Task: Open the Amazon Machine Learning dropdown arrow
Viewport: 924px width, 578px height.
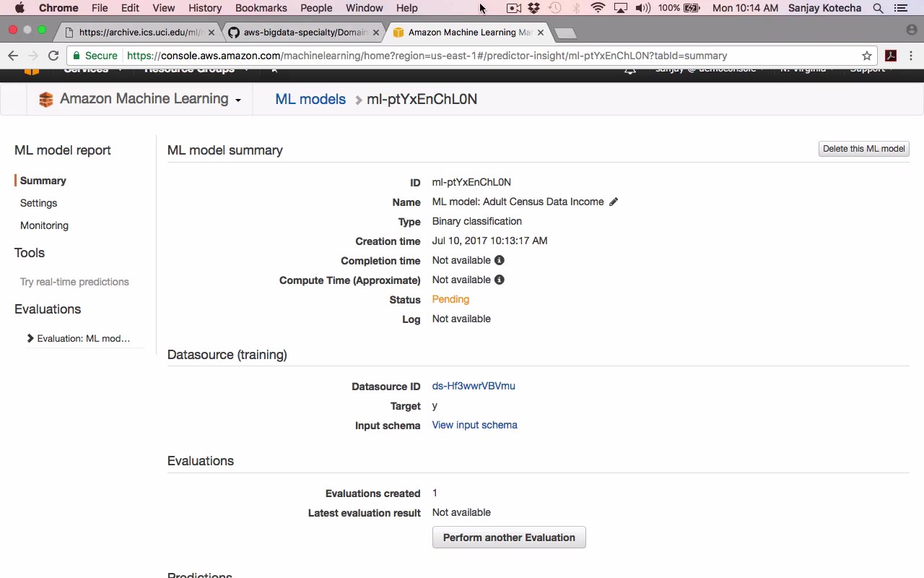Action: point(237,100)
